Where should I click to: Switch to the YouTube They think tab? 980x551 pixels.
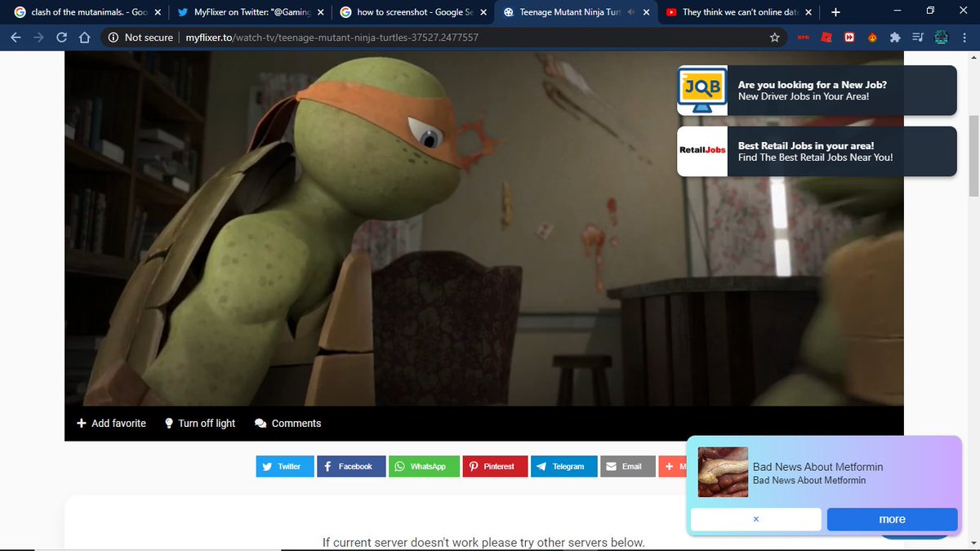coord(737,12)
